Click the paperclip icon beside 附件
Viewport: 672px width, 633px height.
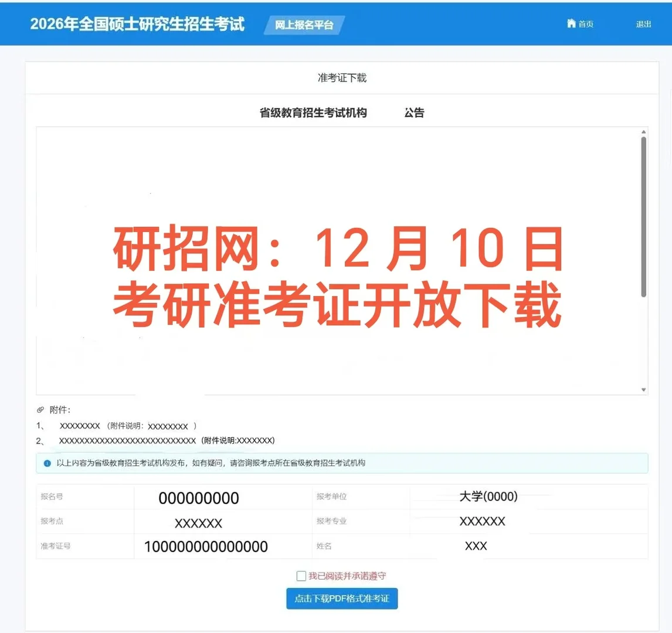[40, 409]
